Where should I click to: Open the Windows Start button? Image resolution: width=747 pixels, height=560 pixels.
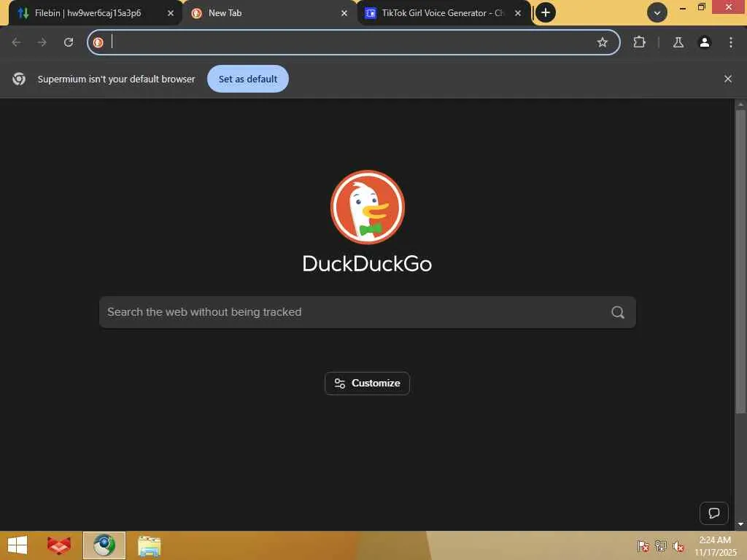[18, 545]
